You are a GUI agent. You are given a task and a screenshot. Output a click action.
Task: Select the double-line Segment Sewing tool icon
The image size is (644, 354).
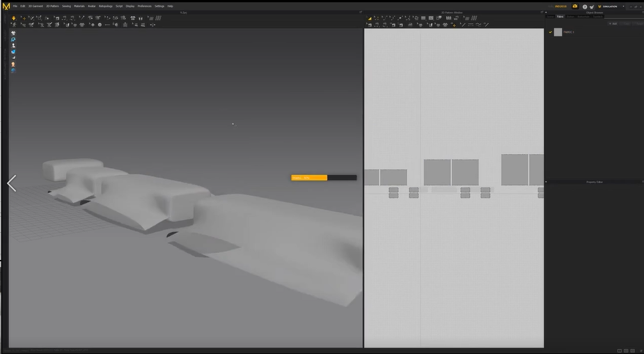pyautogui.click(x=471, y=24)
